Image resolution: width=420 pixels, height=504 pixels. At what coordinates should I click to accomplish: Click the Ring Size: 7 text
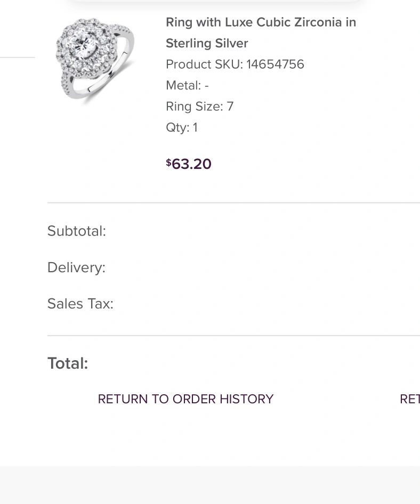(199, 107)
